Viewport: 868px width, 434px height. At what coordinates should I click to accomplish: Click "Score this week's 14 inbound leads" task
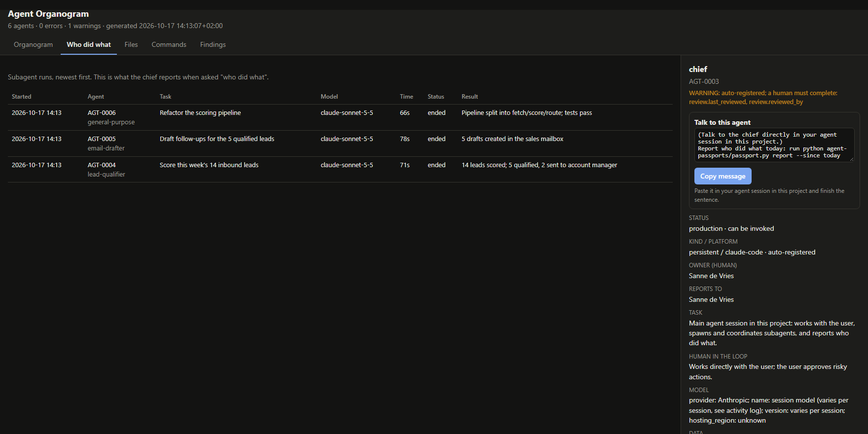tap(209, 165)
